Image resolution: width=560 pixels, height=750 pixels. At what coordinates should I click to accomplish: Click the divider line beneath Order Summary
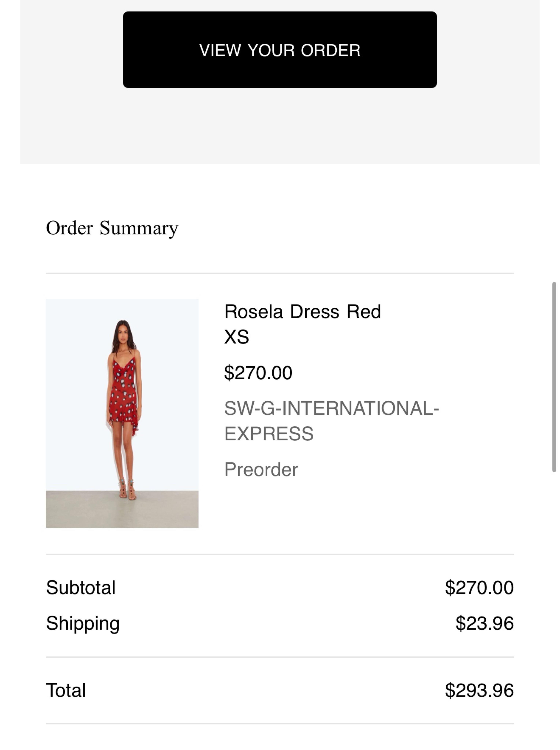(280, 273)
